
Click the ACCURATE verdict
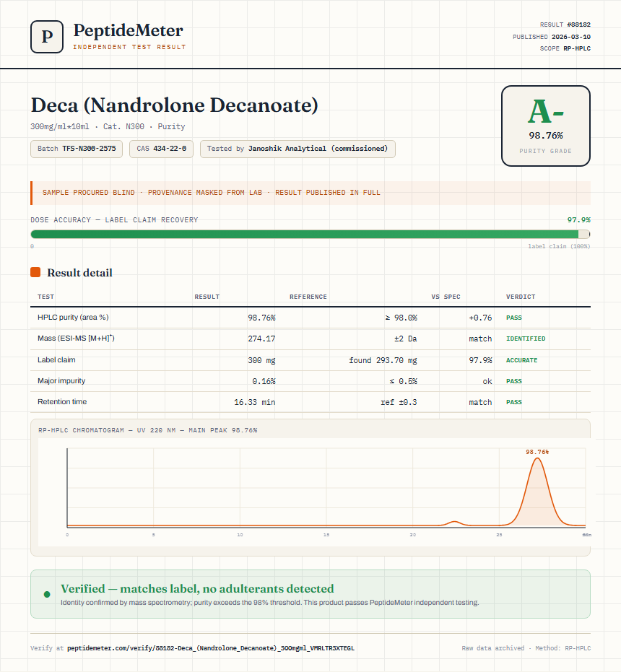521,360
